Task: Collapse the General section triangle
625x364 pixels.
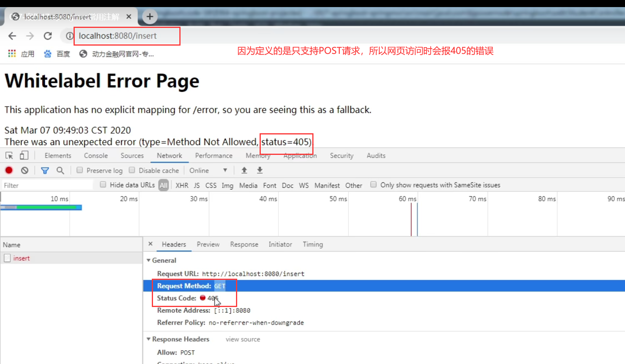Action: (149, 260)
